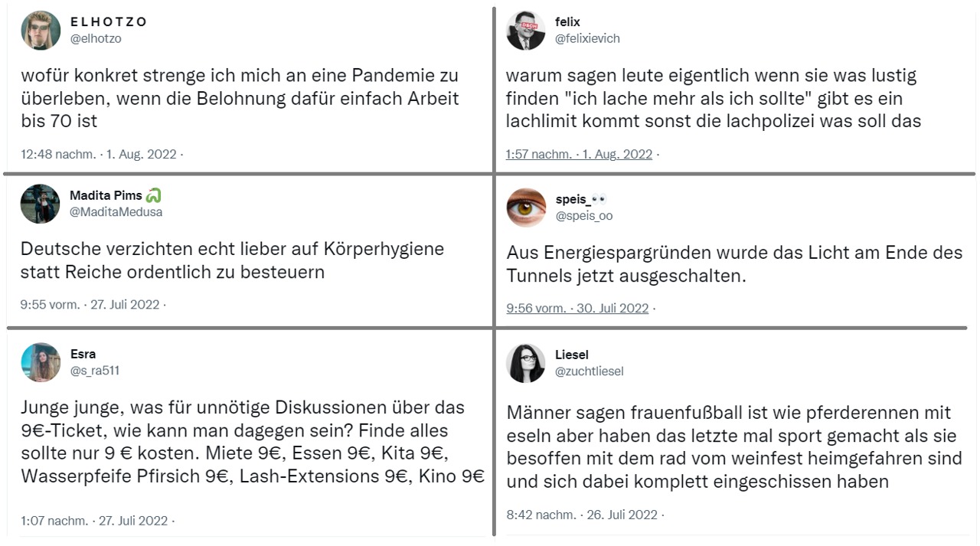The image size is (980, 546).
Task: Click the Liesel display name
Action: coord(572,355)
